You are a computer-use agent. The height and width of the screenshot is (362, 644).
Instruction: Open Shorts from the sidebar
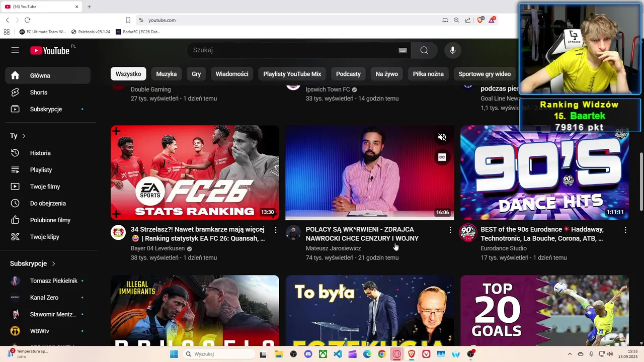[x=48, y=93]
